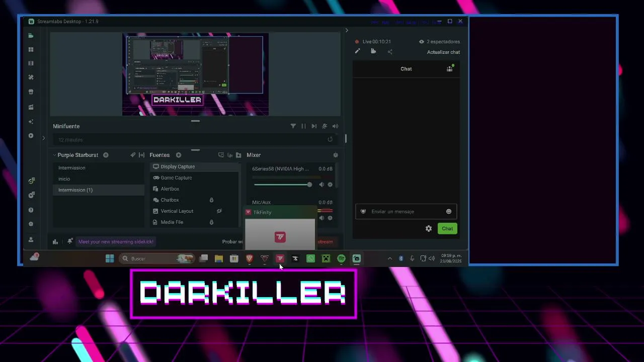Open the sparkle plus icon in sidebar
Viewport: 644px width, 362px height.
31,122
